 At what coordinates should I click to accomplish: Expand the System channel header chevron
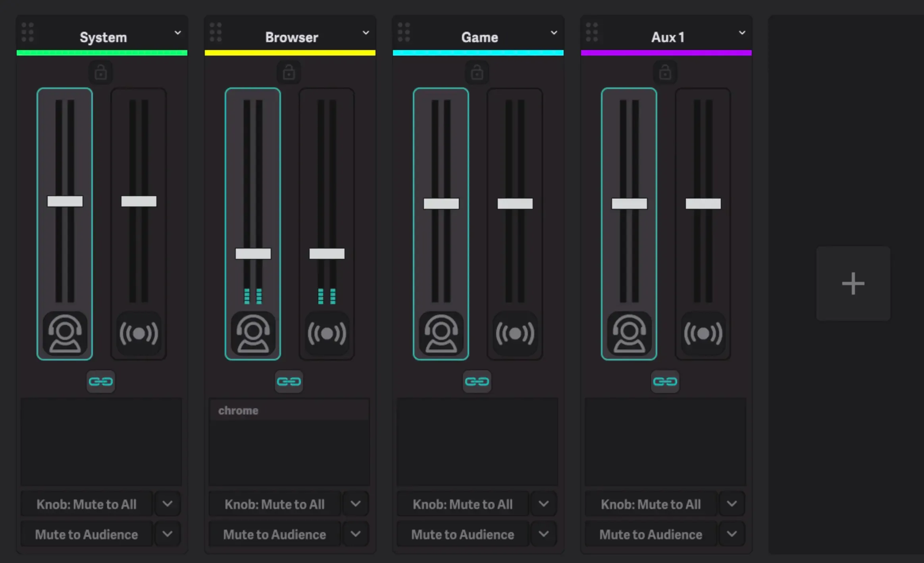coord(178,33)
